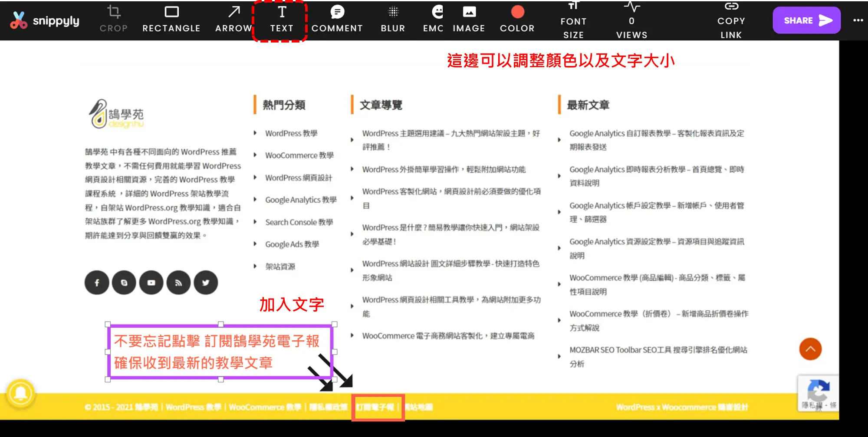Open WordPress 外掛簡單學習操作 article link
868x437 pixels.
444,169
